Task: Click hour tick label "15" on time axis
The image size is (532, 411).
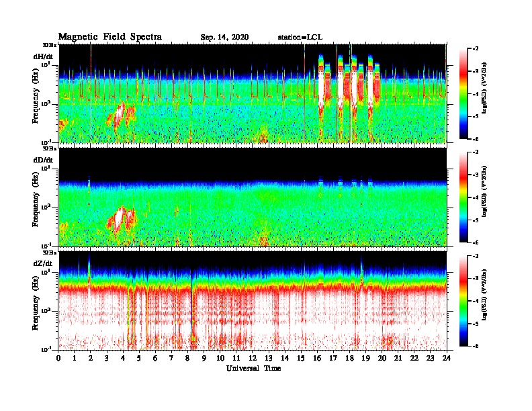Action: pyautogui.click(x=301, y=359)
